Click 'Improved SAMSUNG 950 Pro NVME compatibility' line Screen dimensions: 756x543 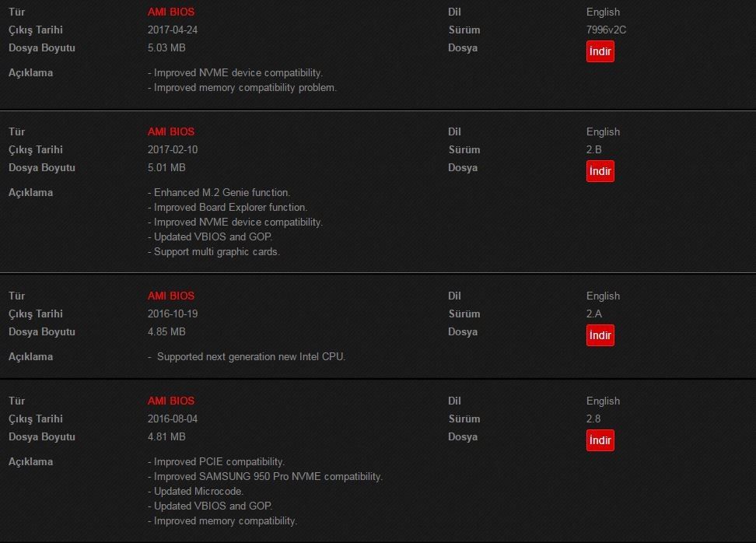pos(265,476)
